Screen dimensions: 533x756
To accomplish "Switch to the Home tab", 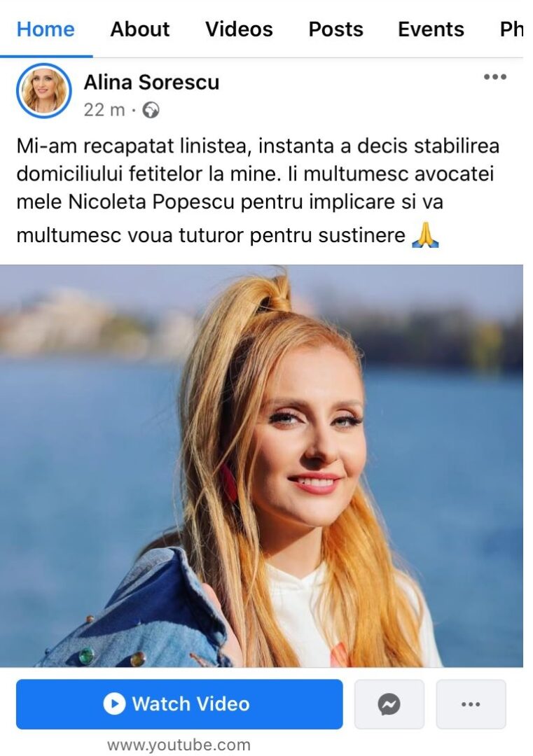I will coord(46,29).
